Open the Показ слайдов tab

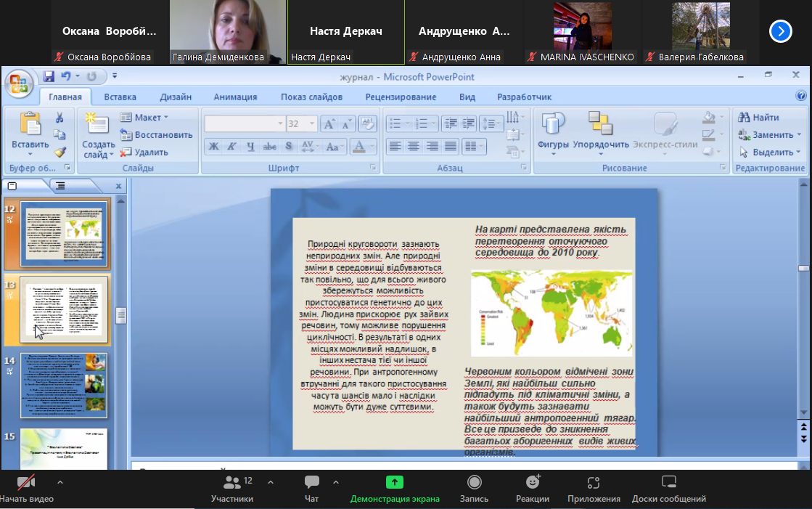pos(311,97)
